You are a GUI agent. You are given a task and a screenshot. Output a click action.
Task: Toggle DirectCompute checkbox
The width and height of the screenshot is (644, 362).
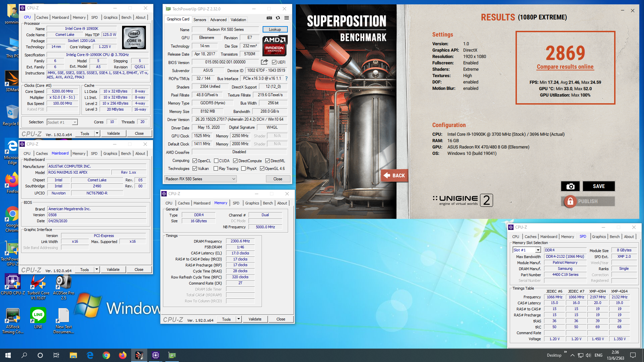(x=235, y=161)
